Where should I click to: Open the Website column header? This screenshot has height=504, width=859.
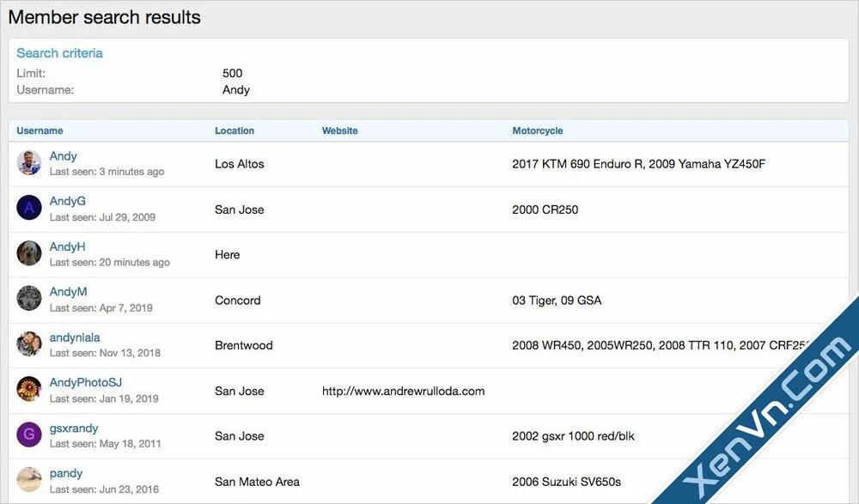(x=339, y=130)
